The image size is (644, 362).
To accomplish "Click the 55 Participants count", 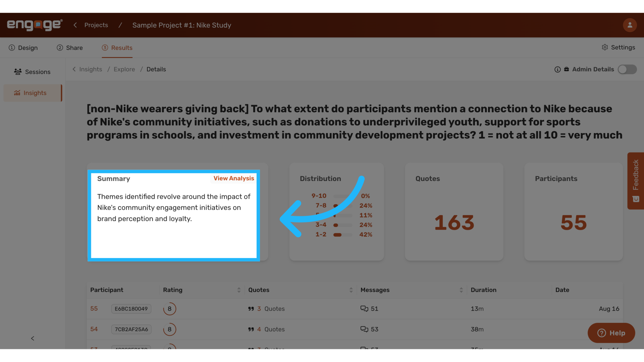I will [x=574, y=223].
